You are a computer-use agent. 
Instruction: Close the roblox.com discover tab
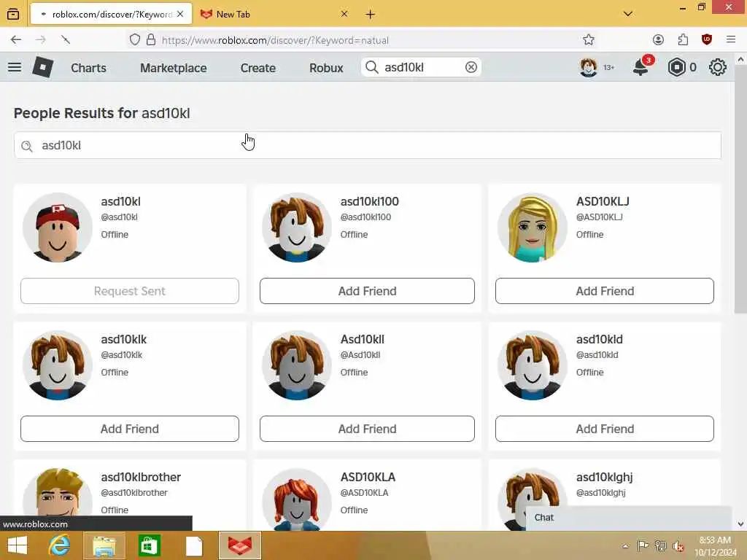180,15
